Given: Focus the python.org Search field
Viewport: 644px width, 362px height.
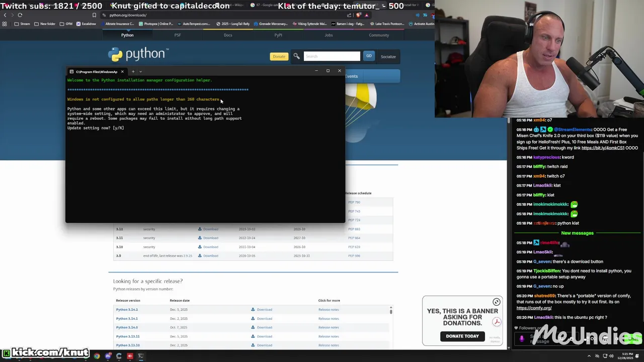Looking at the screenshot, I should pos(332,56).
